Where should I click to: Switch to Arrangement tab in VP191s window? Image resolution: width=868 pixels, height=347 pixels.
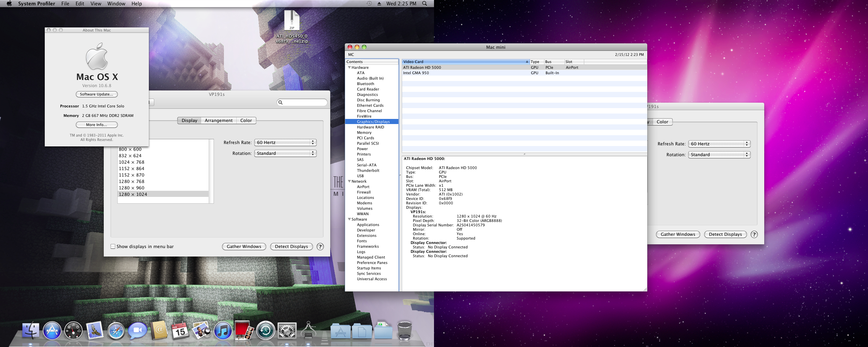(x=219, y=121)
